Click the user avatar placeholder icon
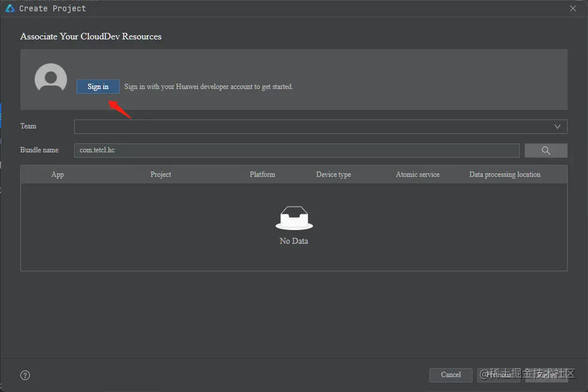Image resolution: width=588 pixels, height=392 pixels. coord(51,78)
